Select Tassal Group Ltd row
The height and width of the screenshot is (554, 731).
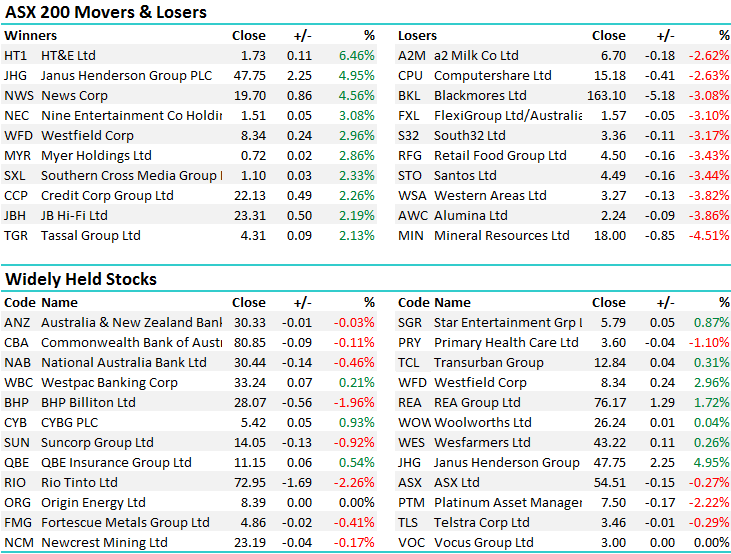pyautogui.click(x=90, y=236)
